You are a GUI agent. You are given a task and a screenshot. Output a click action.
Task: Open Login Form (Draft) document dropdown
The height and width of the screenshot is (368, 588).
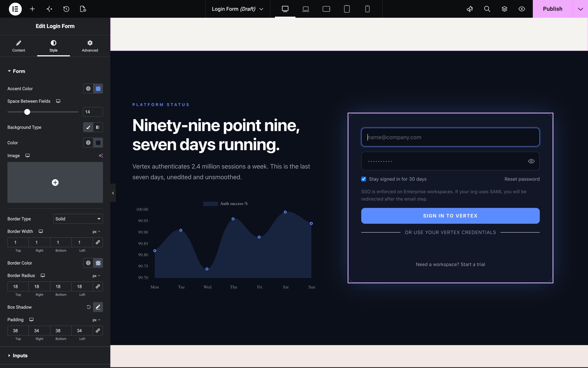[237, 9]
